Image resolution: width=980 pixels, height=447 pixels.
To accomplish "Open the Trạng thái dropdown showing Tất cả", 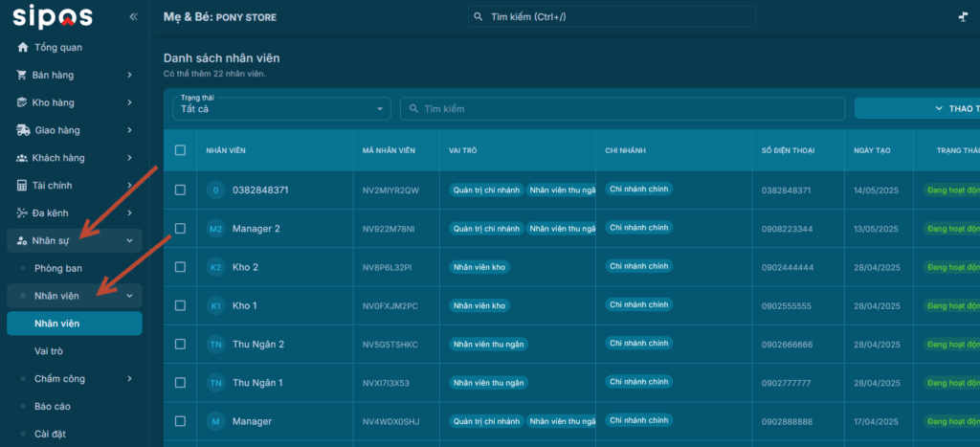I will click(x=282, y=109).
